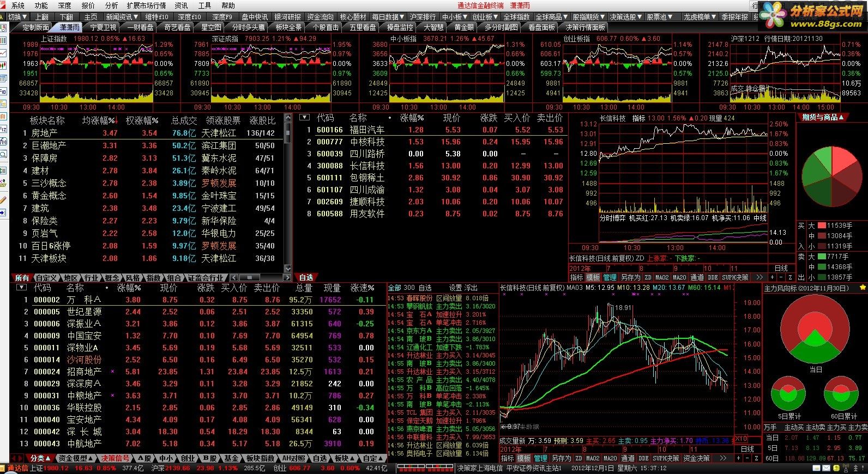Click the 上翻 toolbar button
The width and height of the screenshot is (868, 474).
[x=42, y=17]
